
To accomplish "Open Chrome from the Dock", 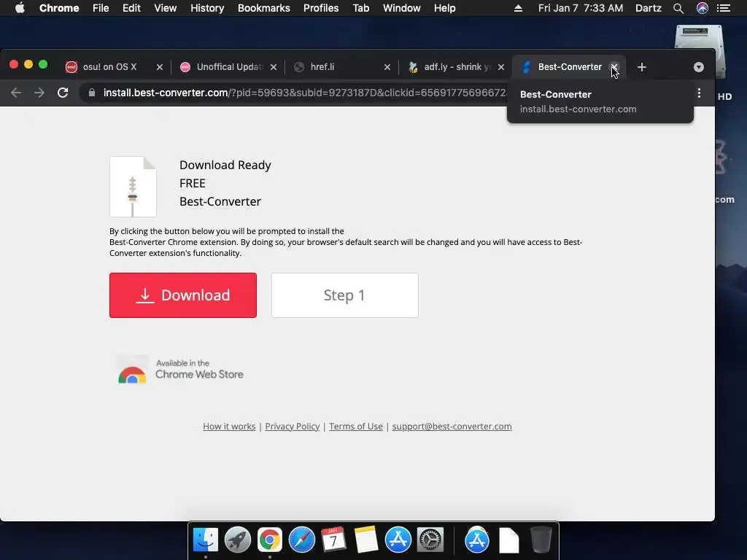I will (x=270, y=540).
